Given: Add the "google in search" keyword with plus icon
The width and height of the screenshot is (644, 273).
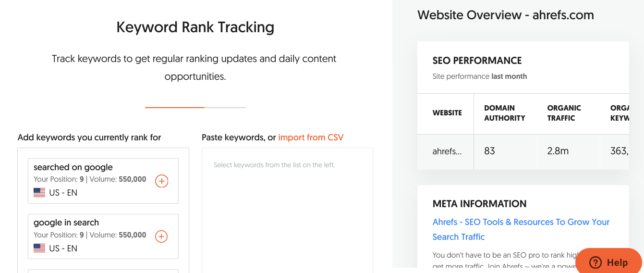Looking at the screenshot, I should pos(161,236).
